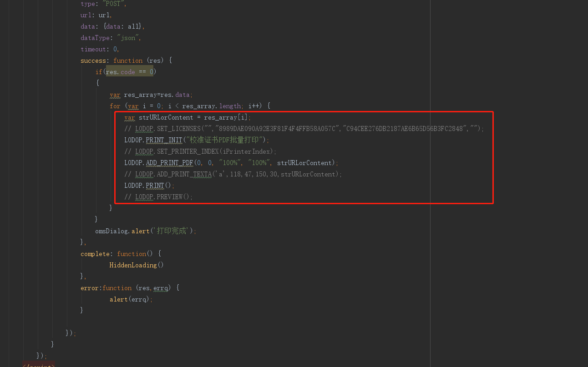Click the 'type: "POST"' line

click(104, 4)
